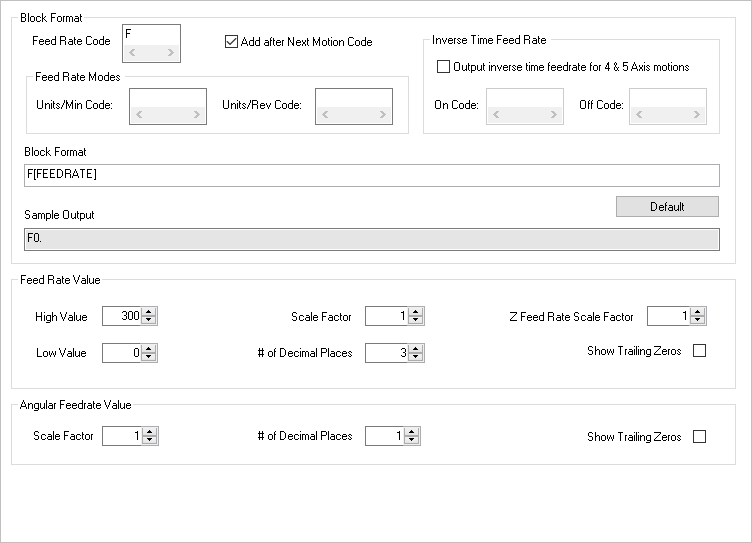Click Units/Rev Code right scroll arrow
752x543 pixels.
pyautogui.click(x=383, y=115)
